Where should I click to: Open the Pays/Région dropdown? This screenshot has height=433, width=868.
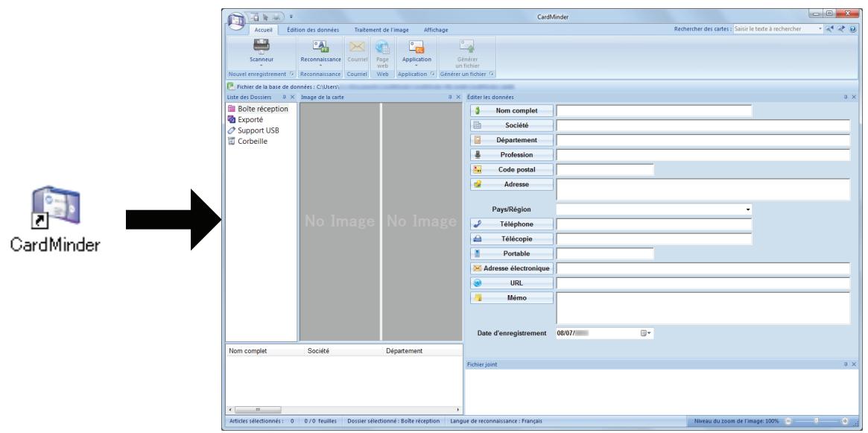pos(748,210)
